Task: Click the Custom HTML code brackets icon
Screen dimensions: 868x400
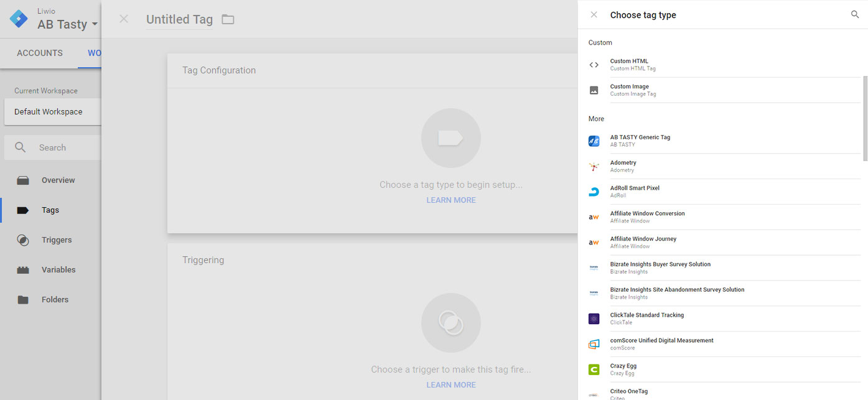Action: pyautogui.click(x=594, y=65)
